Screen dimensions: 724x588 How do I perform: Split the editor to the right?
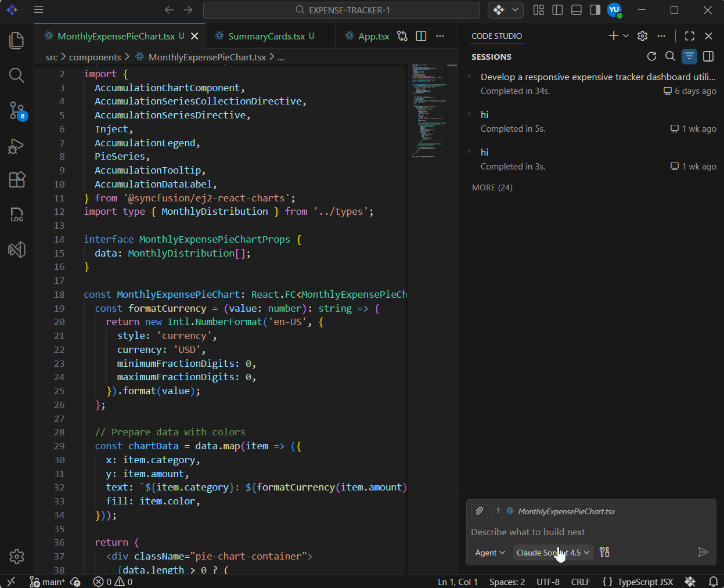click(x=422, y=36)
